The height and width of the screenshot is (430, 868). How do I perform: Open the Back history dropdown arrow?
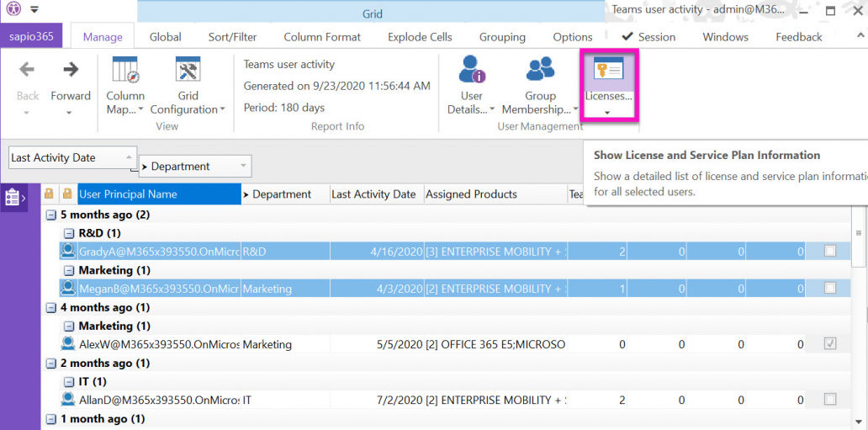(27, 113)
